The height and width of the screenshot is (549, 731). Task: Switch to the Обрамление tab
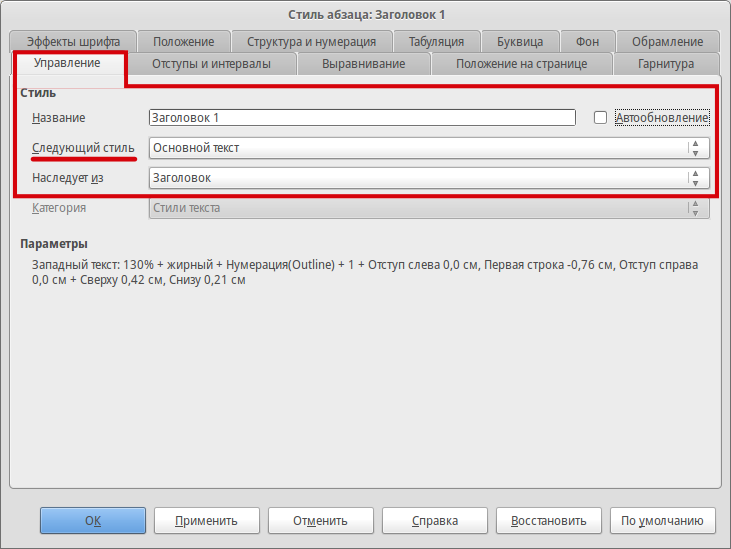pyautogui.click(x=668, y=41)
